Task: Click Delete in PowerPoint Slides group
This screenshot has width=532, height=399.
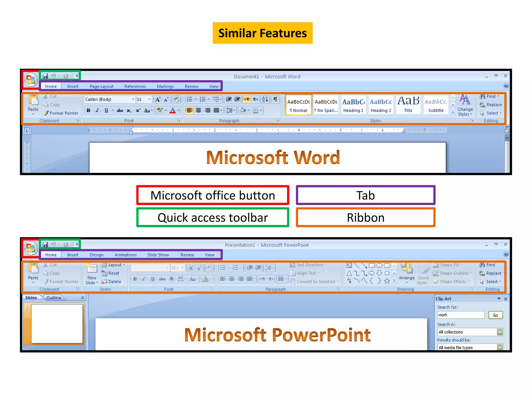Action: coord(111,282)
